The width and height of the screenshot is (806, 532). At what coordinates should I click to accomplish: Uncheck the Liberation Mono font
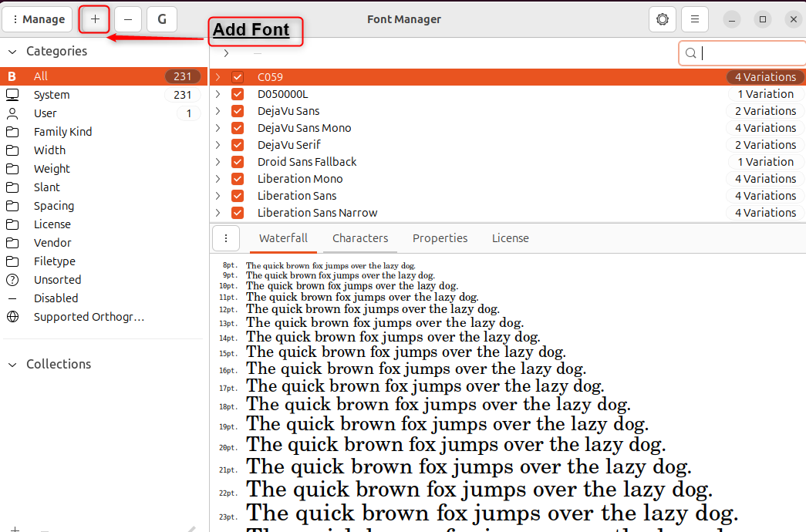pyautogui.click(x=237, y=178)
